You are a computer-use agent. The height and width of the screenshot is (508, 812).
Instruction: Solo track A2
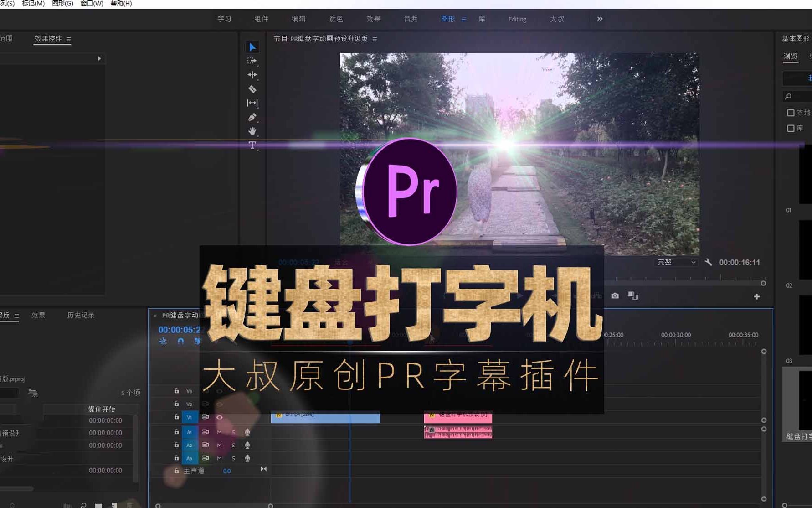tap(233, 445)
